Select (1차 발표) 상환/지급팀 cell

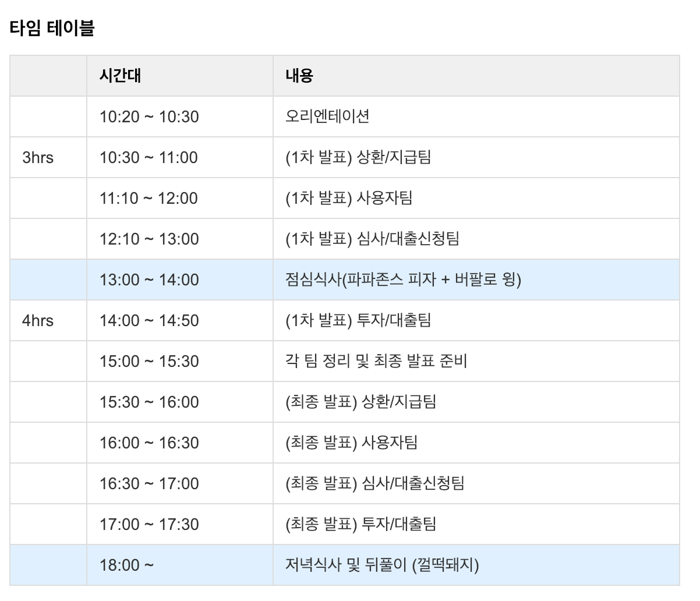[476, 157]
